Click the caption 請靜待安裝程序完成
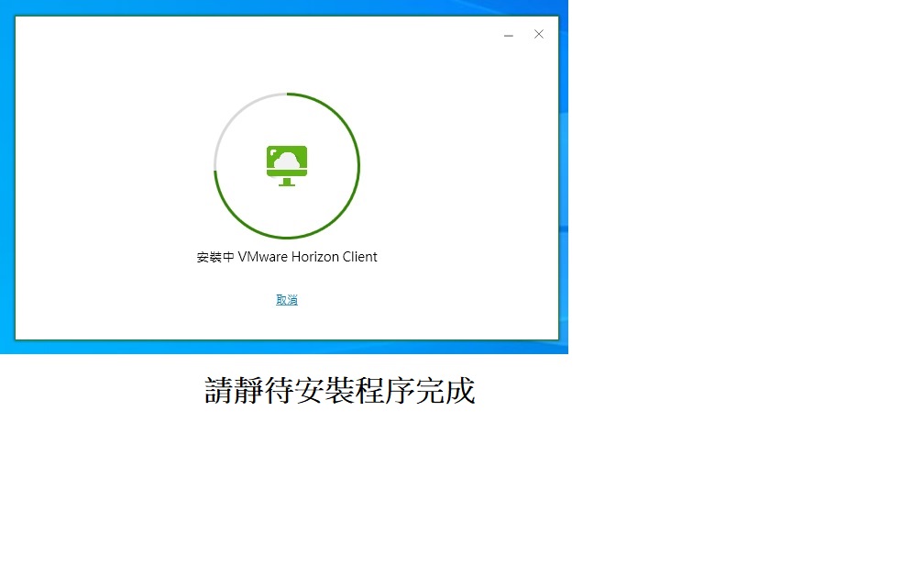Viewport: 924px width, 578px height. coord(340,391)
